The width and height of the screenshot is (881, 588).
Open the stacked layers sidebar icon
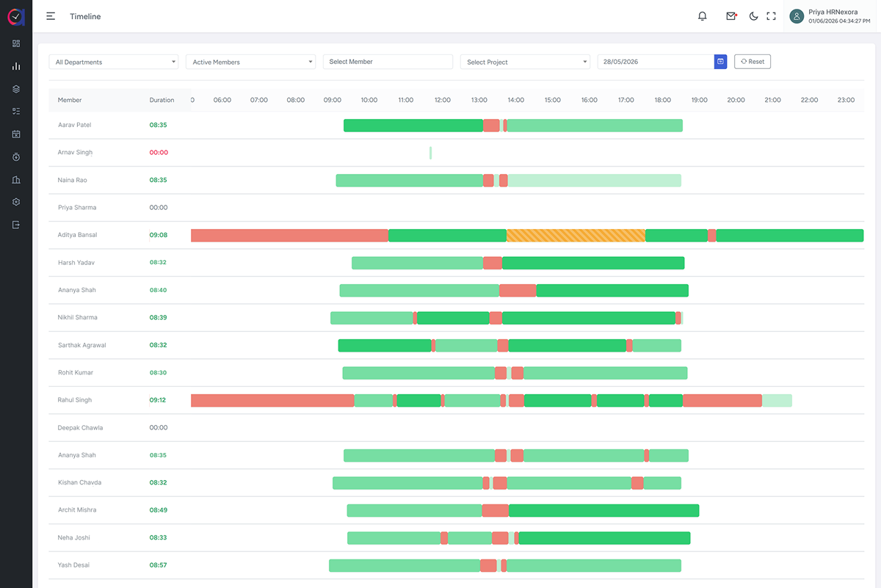[16, 89]
